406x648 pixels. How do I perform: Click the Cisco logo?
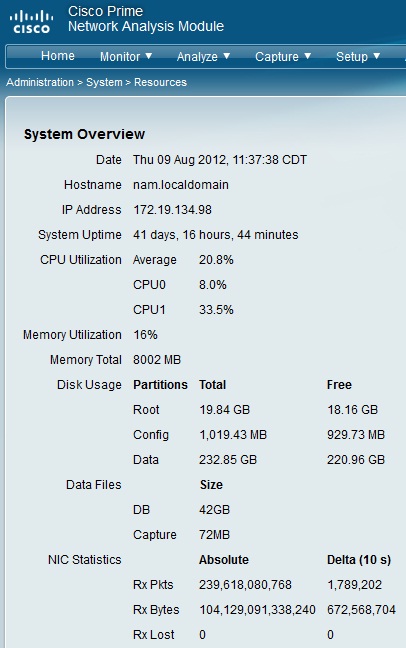click(x=31, y=21)
